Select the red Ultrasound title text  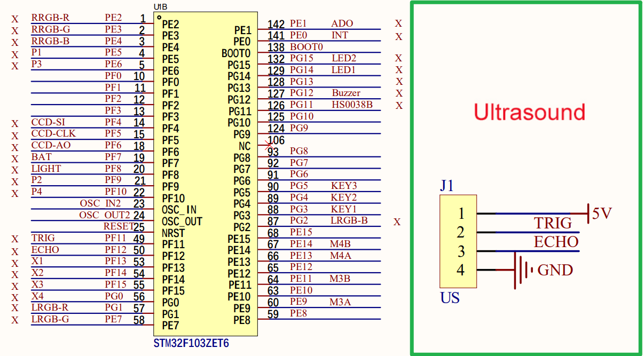(530, 113)
